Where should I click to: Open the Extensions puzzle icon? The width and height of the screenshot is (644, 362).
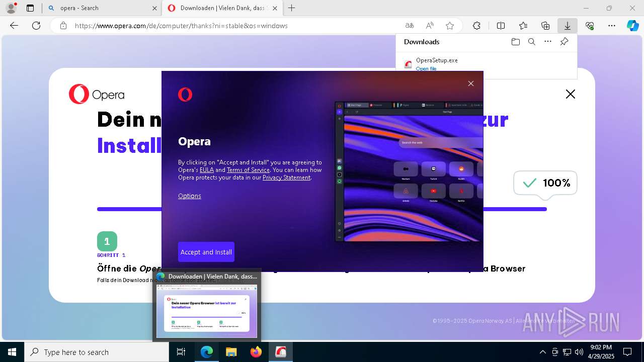coord(477,26)
